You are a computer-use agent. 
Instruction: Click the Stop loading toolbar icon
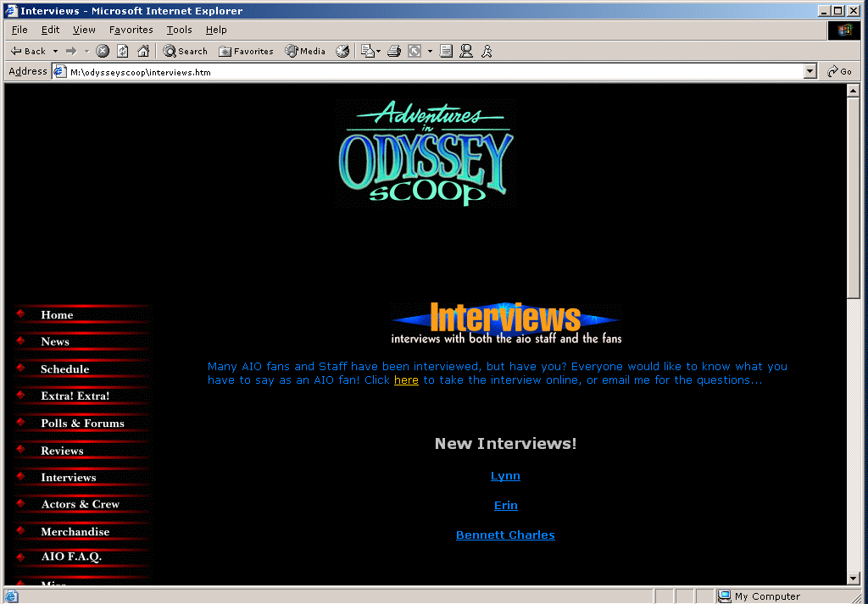(x=103, y=51)
